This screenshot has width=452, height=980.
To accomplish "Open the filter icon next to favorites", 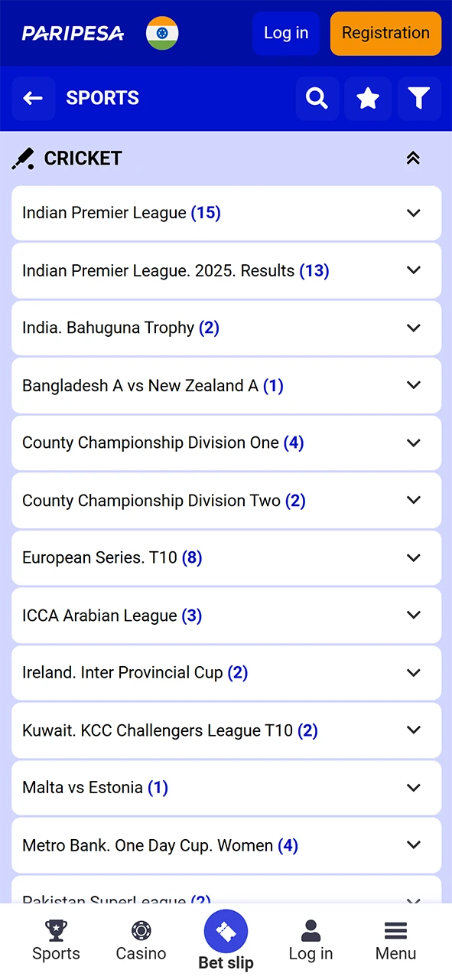I will tap(419, 98).
